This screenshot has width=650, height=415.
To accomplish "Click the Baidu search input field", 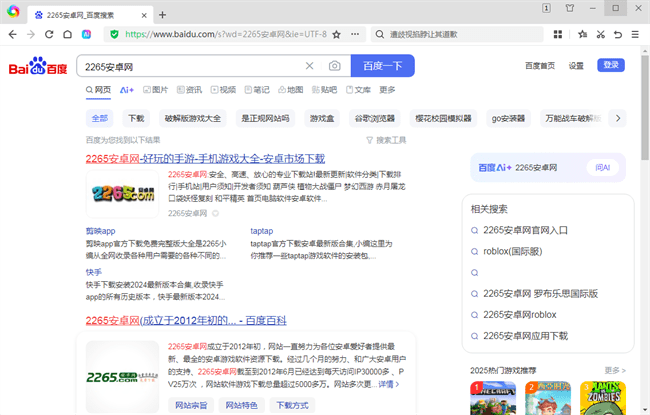I will (190, 66).
